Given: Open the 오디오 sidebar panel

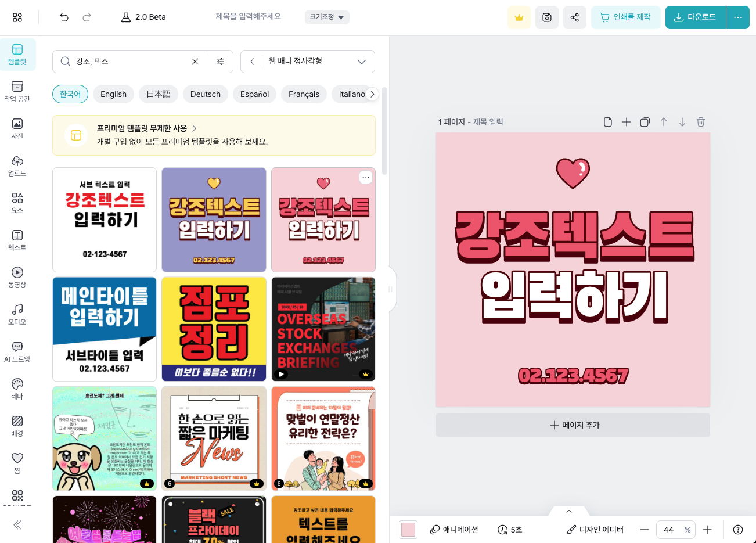Looking at the screenshot, I should click(17, 315).
